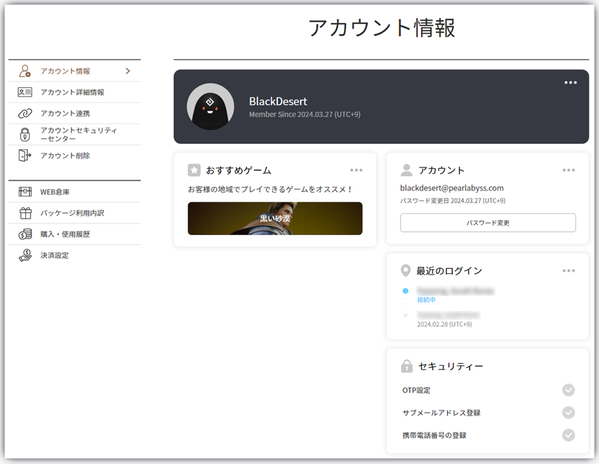Click the person icon beside アカウント heading
The image size is (599, 464).
click(x=406, y=170)
